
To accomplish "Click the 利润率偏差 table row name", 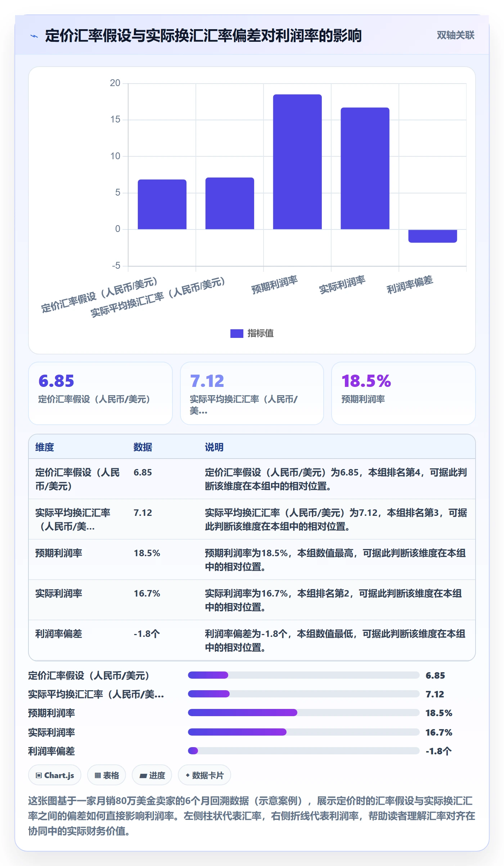I will coord(59,634).
